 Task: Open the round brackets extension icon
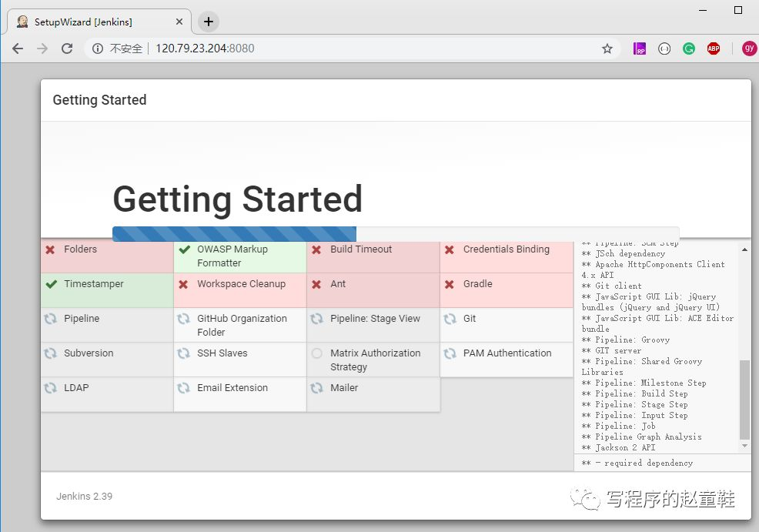coord(664,49)
